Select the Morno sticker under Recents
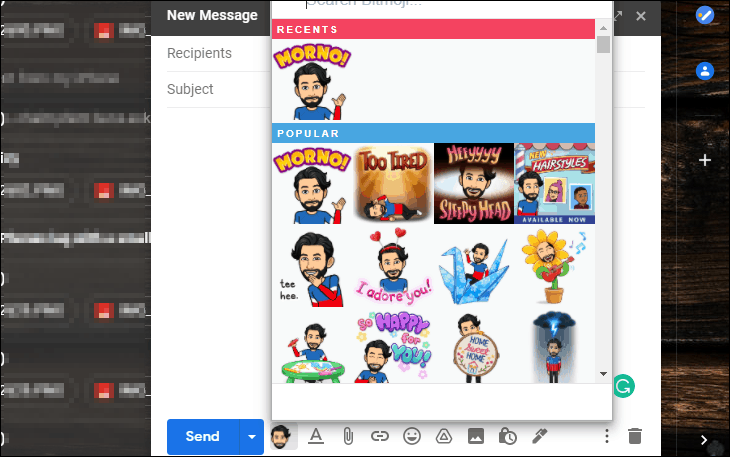 coord(312,81)
